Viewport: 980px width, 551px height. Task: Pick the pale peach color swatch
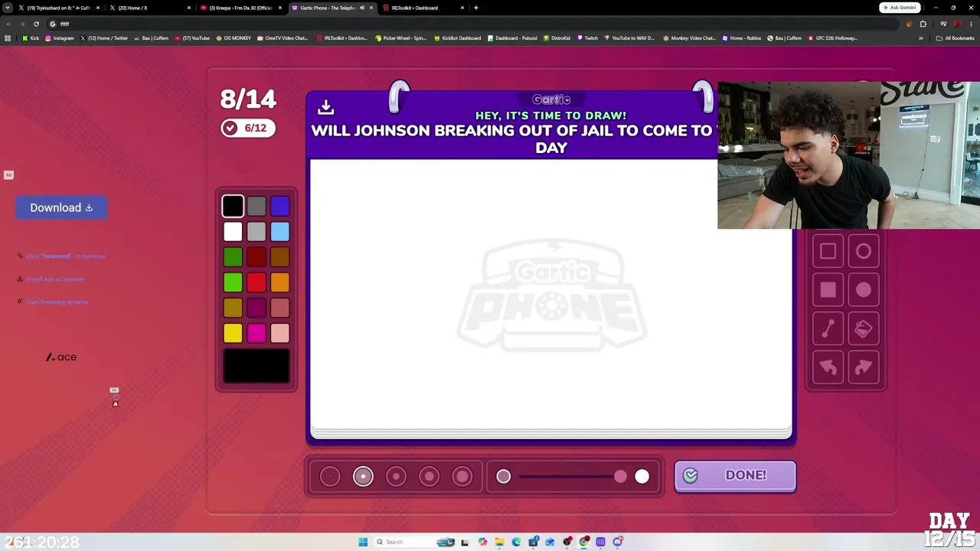tap(279, 333)
